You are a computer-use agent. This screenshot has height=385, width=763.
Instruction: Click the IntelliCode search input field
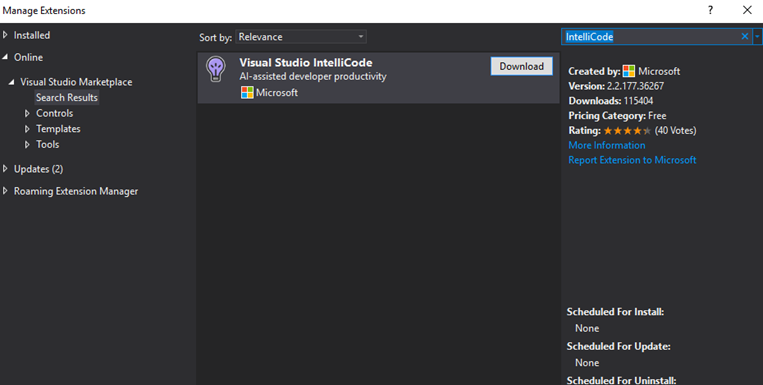coord(651,37)
